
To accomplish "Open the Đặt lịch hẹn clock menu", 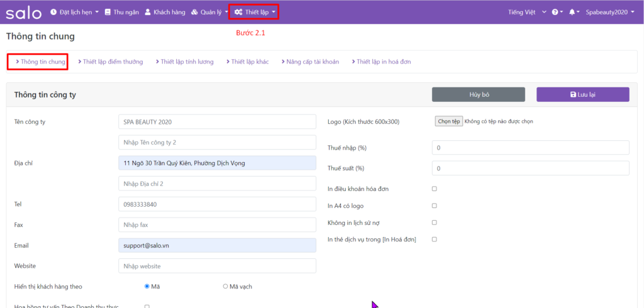I will pyautogui.click(x=74, y=12).
